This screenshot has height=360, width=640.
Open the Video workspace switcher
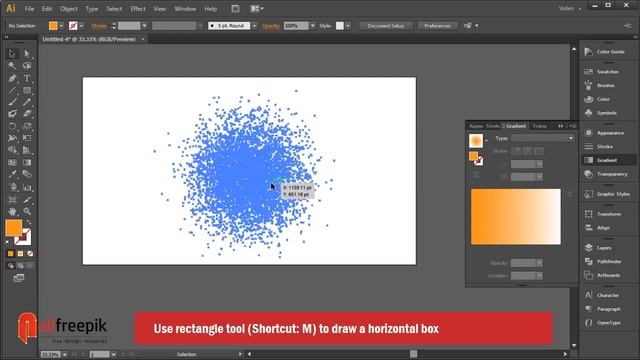[x=570, y=9]
